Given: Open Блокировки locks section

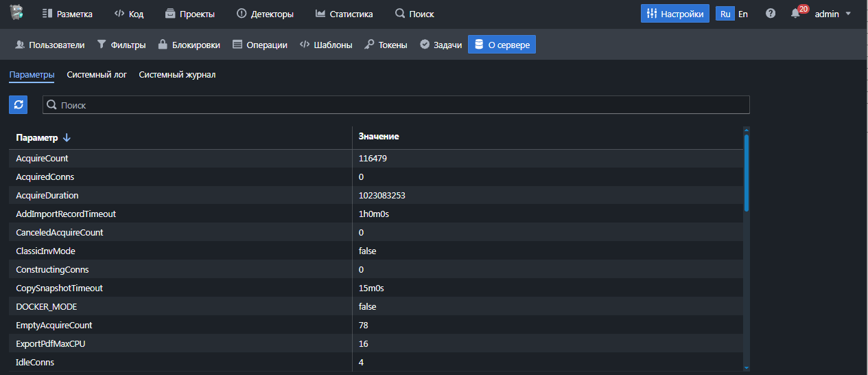Looking at the screenshot, I should [x=189, y=45].
